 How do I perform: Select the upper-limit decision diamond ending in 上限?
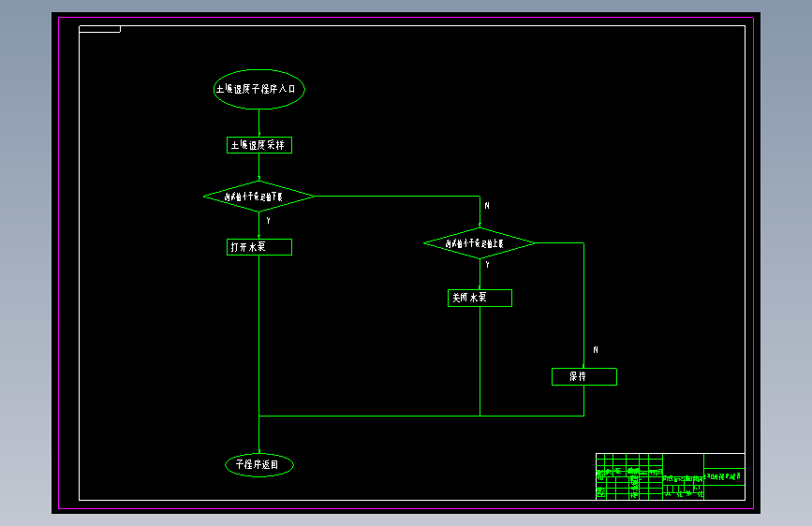coord(480,242)
